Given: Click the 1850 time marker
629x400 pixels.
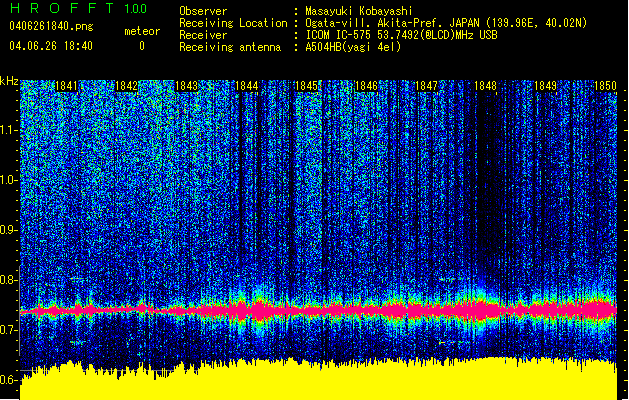Looking at the screenshot, I should (605, 86).
